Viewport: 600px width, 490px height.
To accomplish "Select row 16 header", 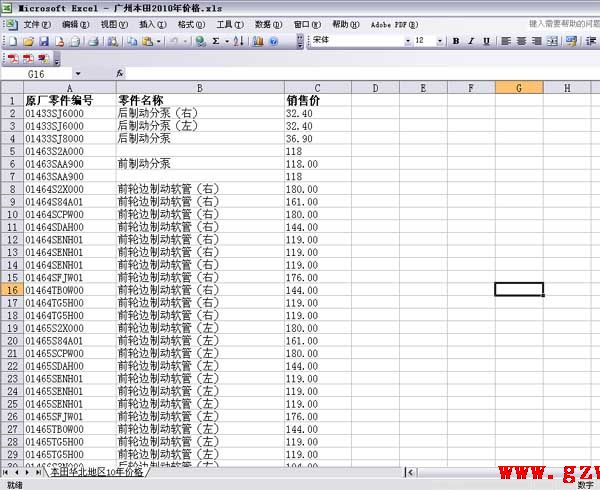I will click(x=12, y=290).
